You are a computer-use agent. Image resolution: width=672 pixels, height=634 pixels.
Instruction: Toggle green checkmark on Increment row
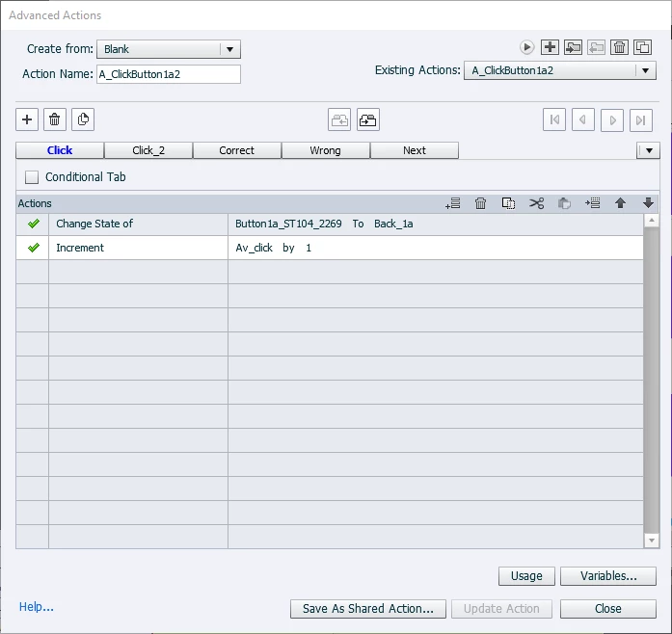click(33, 248)
